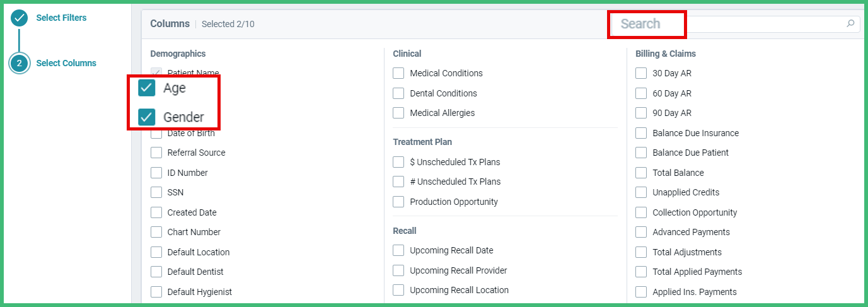Check $ Unscheduled Tx Plans
Screen dimensions: 868x307
(398, 162)
